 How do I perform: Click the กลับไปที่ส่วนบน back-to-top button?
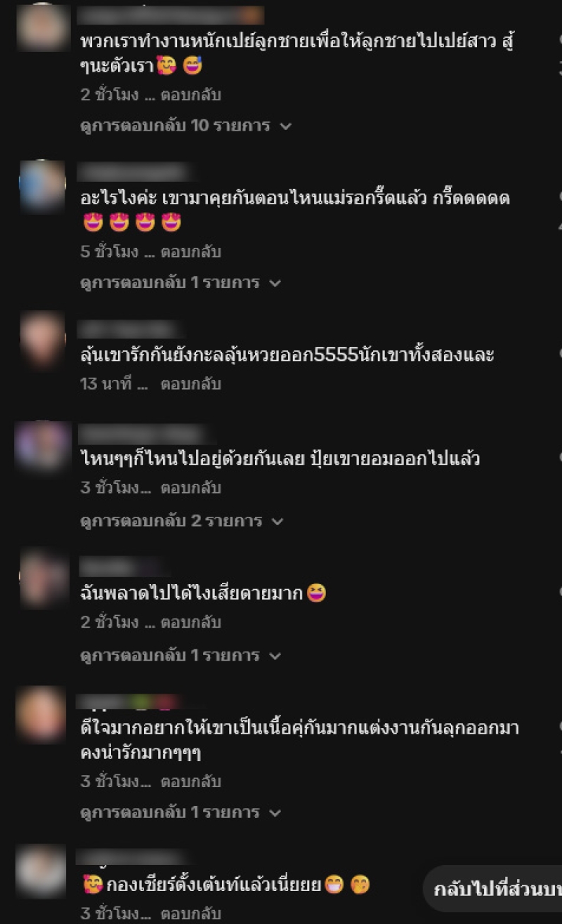click(x=495, y=890)
